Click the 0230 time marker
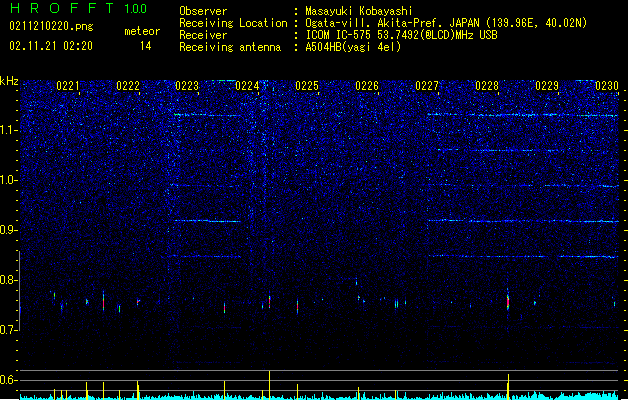 [607, 86]
